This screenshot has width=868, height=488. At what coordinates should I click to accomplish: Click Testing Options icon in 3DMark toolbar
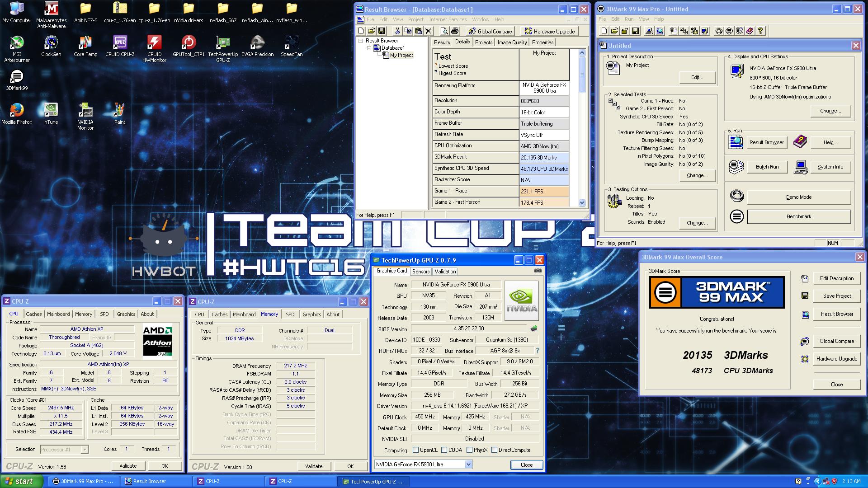694,31
